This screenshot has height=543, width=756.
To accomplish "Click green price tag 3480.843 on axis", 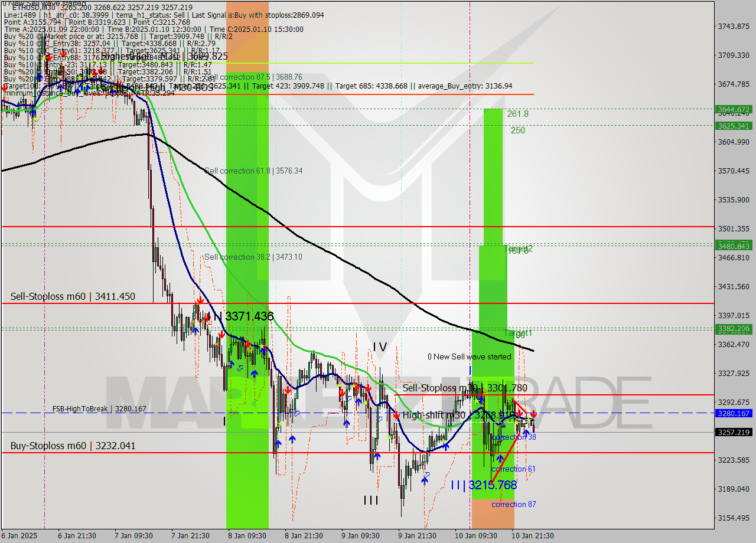I will [734, 246].
